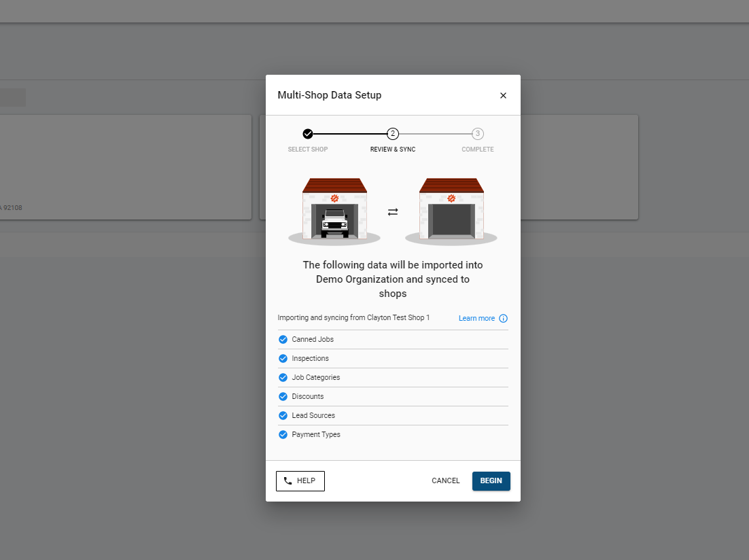Click the 'Job Categories' text
This screenshot has height=560, width=749.
tap(316, 377)
